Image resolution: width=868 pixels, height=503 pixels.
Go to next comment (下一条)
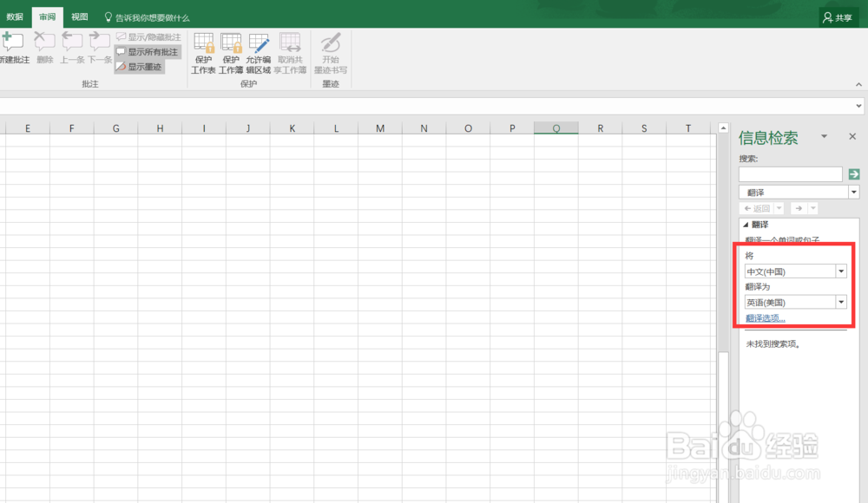click(x=100, y=47)
